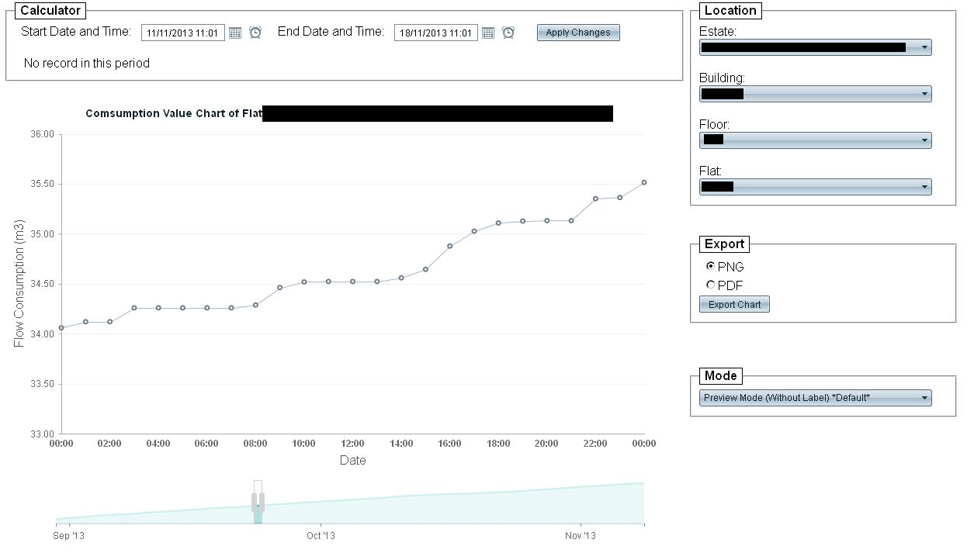Open the Floor selection dropdown
Screen dimensions: 974x560
tap(924, 140)
